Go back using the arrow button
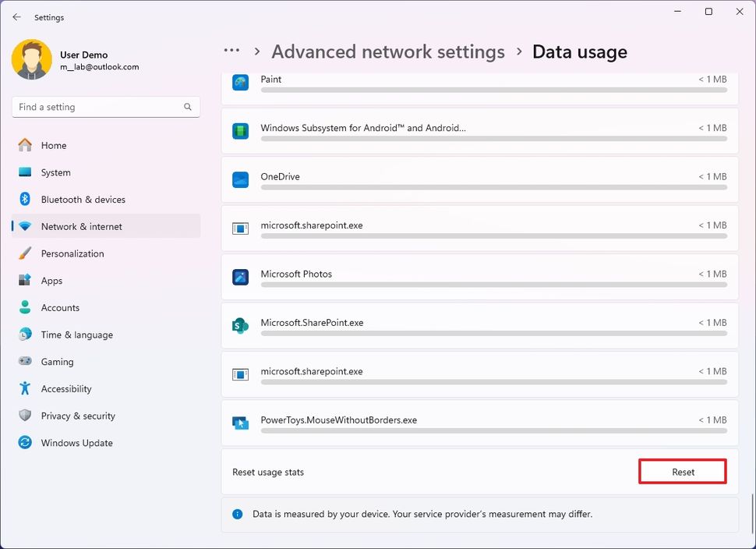Image resolution: width=756 pixels, height=549 pixels. coord(16,16)
